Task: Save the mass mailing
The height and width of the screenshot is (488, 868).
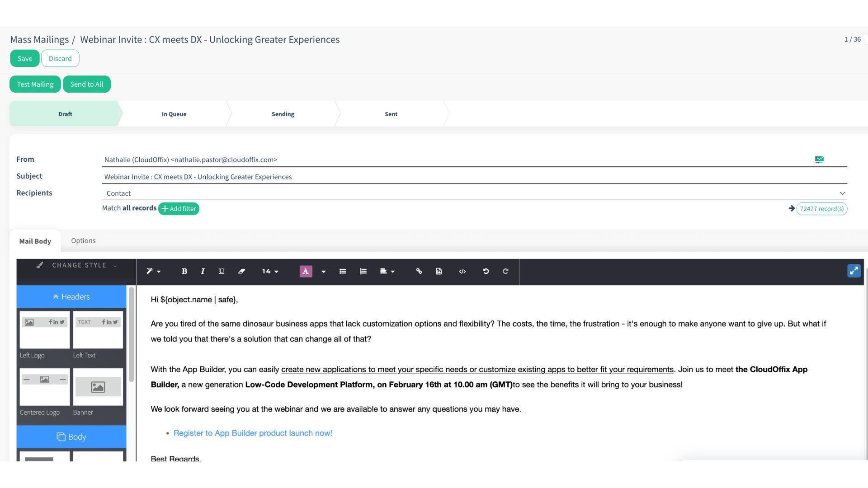Action: 25,58
